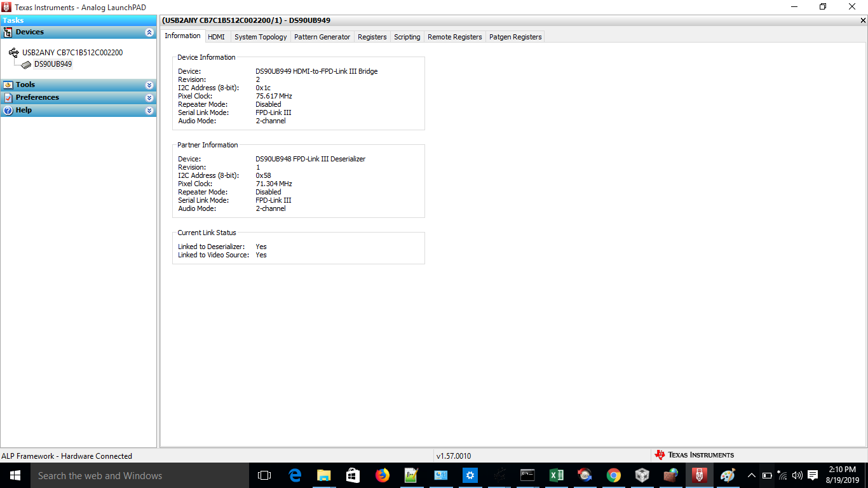Select the DS90UB949 device tree item
This screenshot has width=868, height=488.
click(53, 64)
